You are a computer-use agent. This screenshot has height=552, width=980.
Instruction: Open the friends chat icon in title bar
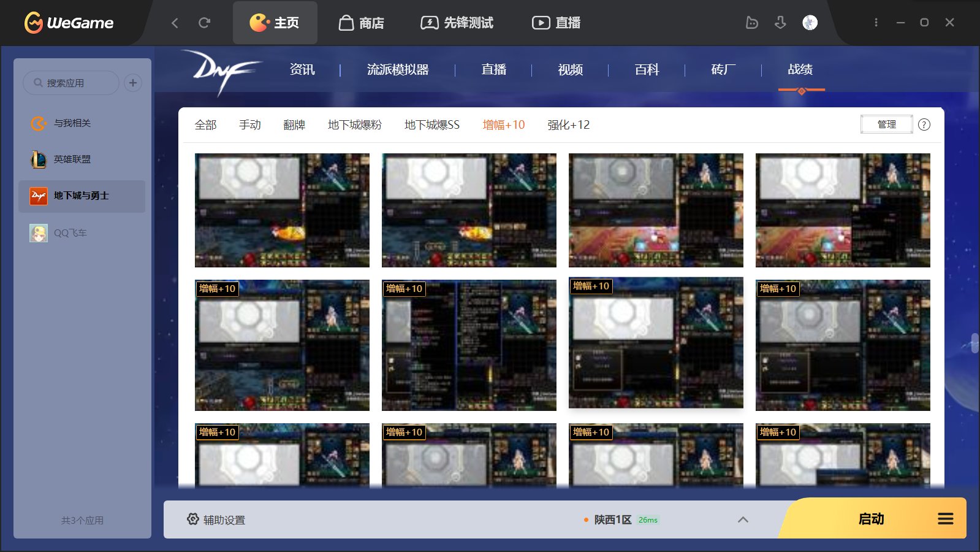[752, 23]
